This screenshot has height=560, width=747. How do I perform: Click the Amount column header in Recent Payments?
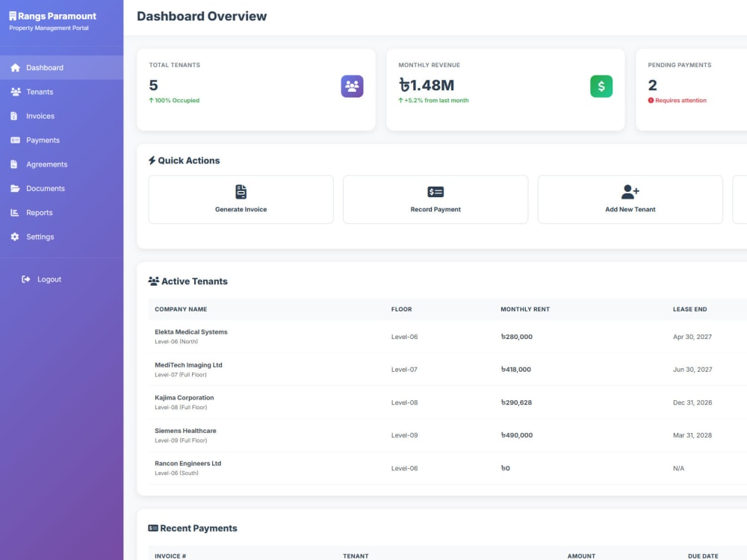(x=581, y=556)
